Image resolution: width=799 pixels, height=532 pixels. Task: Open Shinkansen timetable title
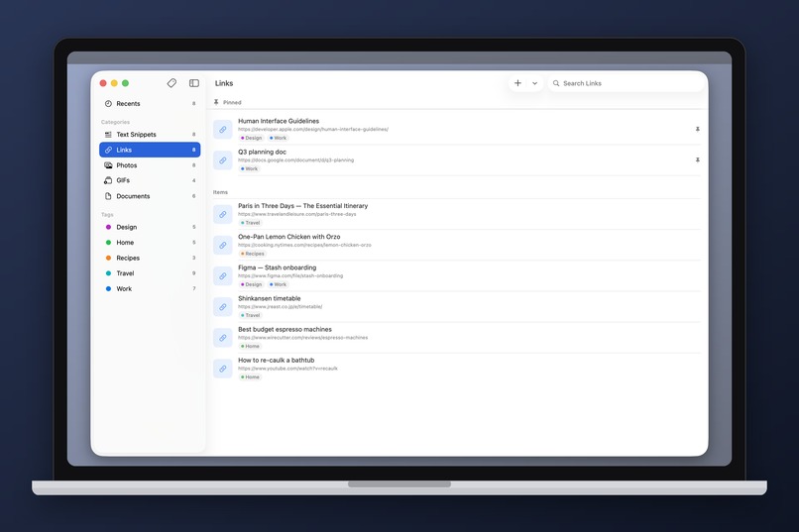(269, 298)
